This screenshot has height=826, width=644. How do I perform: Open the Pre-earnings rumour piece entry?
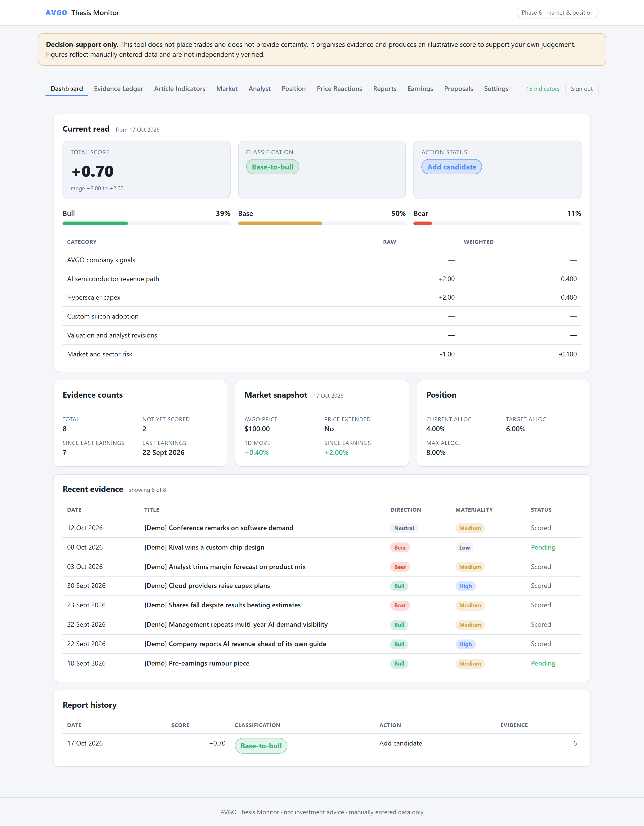[x=197, y=663]
